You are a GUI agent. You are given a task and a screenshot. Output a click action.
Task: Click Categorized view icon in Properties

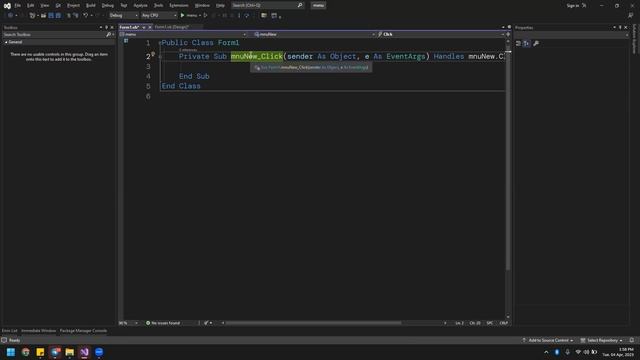pos(518,43)
